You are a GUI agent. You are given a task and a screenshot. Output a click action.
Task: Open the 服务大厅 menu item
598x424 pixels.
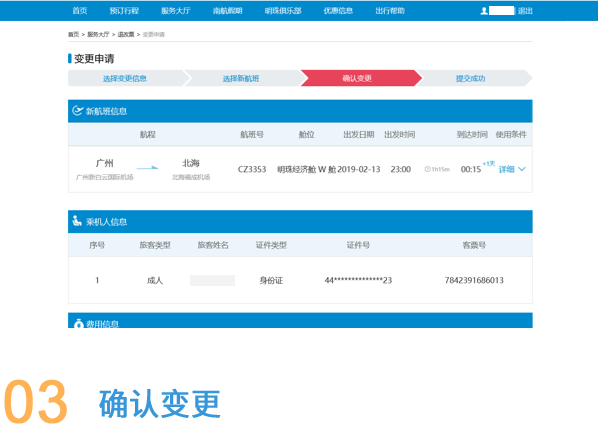[x=176, y=11]
